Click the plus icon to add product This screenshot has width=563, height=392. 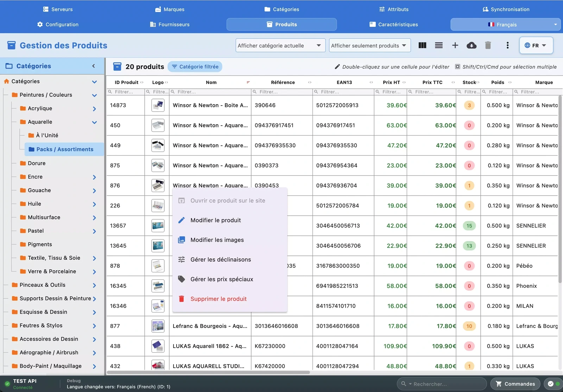pyautogui.click(x=455, y=45)
